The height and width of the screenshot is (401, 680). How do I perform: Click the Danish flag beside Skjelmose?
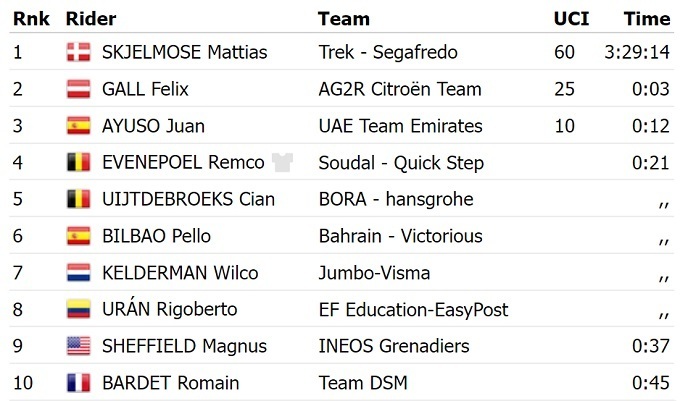coord(78,53)
